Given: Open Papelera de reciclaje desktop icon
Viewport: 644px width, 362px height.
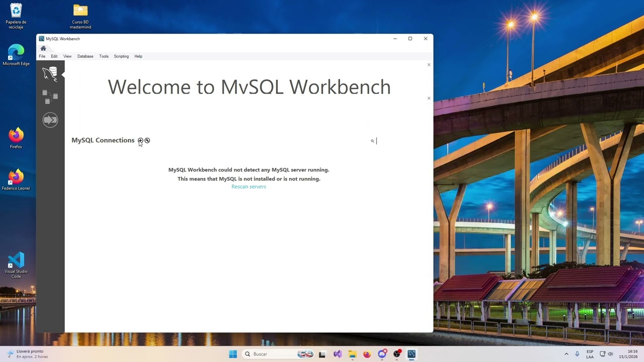Looking at the screenshot, I should [16, 16].
